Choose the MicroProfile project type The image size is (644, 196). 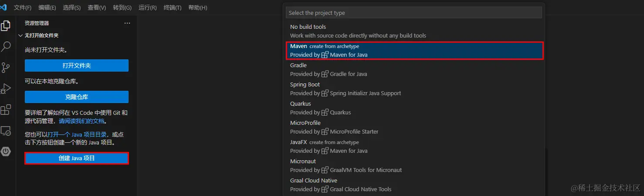click(414, 127)
